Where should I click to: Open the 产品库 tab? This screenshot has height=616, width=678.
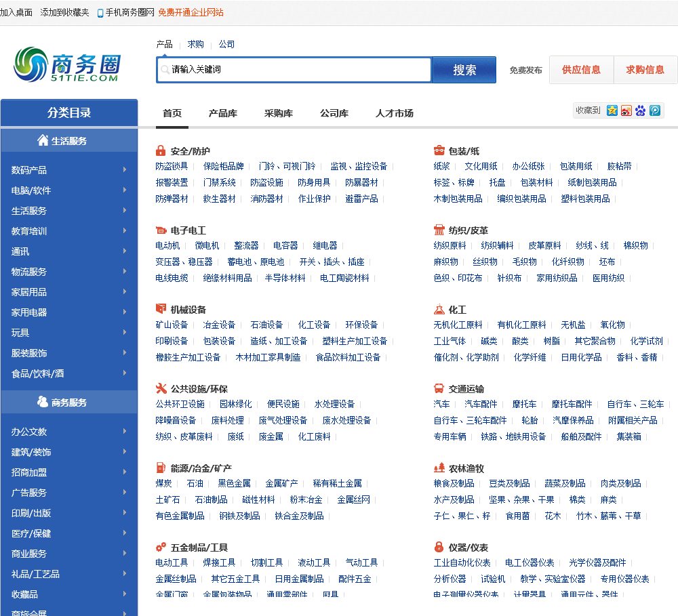pos(222,113)
